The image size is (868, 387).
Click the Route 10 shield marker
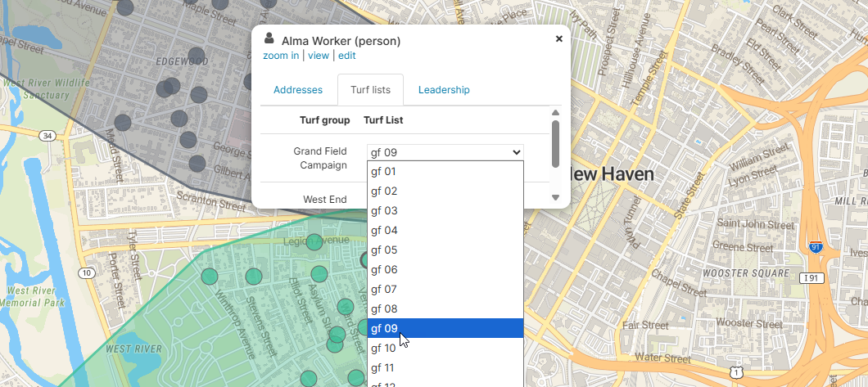point(85,272)
